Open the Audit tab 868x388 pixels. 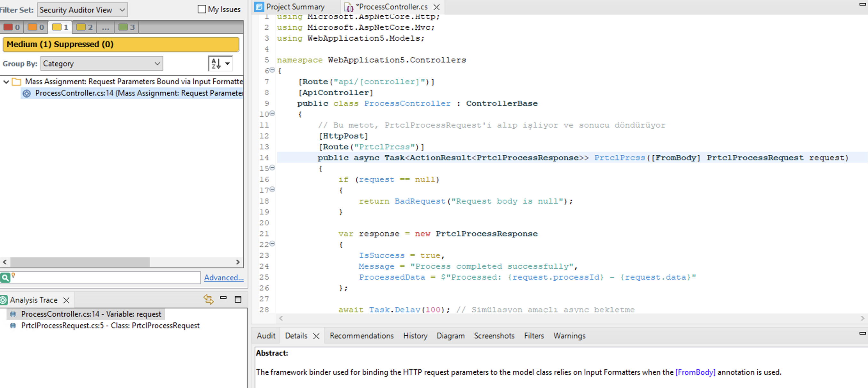click(x=266, y=336)
